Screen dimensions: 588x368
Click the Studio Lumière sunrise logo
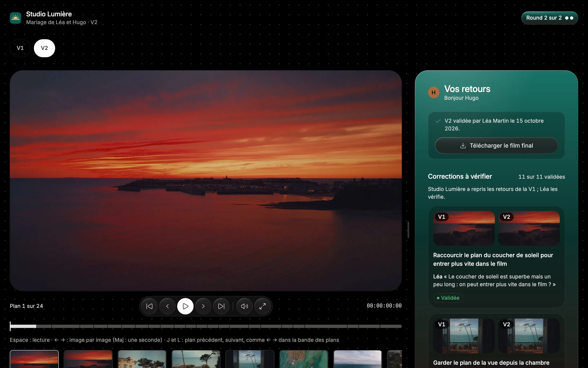coord(16,18)
